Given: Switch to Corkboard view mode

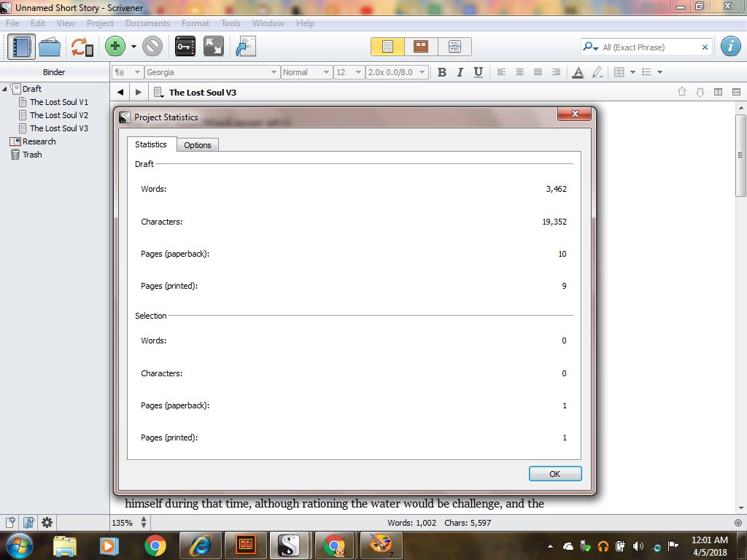Looking at the screenshot, I should [x=421, y=46].
